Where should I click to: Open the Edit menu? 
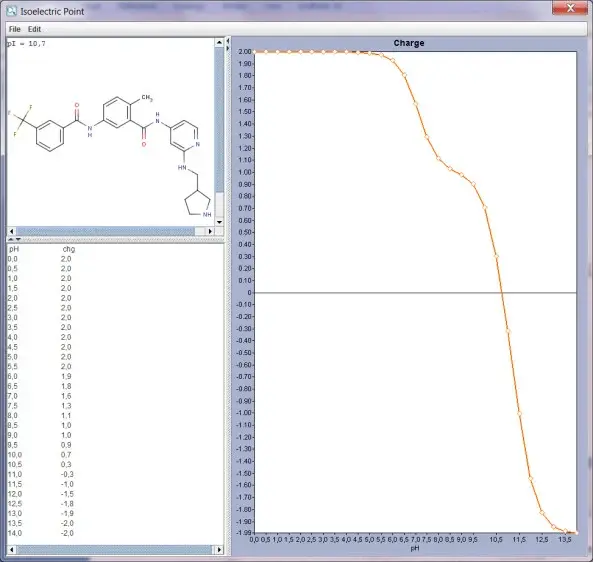(34, 29)
